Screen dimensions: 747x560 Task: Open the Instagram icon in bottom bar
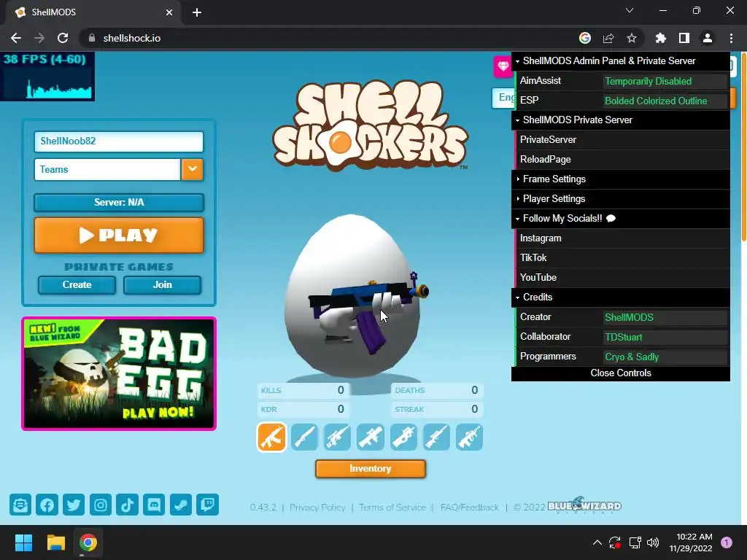[x=101, y=505]
